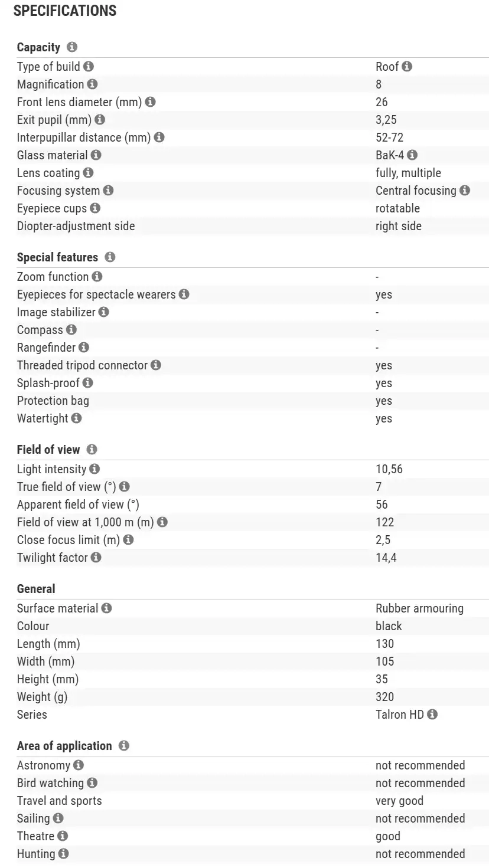The width and height of the screenshot is (489, 868).
Task: Click info icon beside BaK-4 value
Action: (412, 155)
